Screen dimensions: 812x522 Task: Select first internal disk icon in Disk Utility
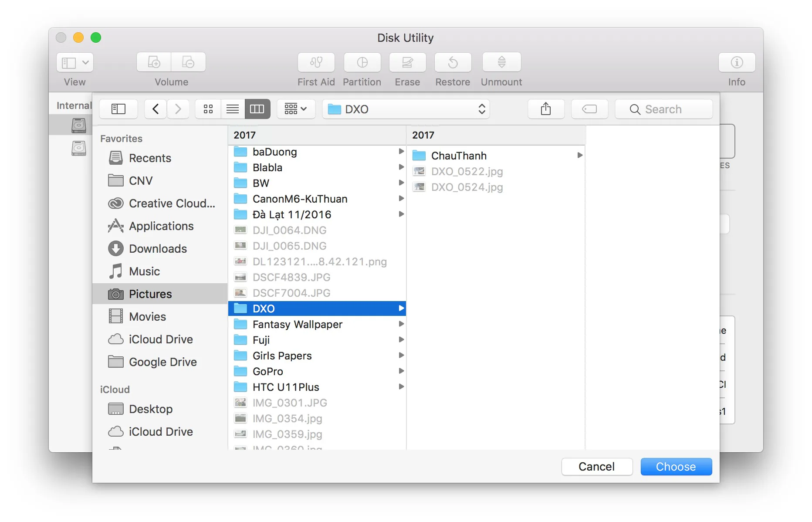coord(79,125)
